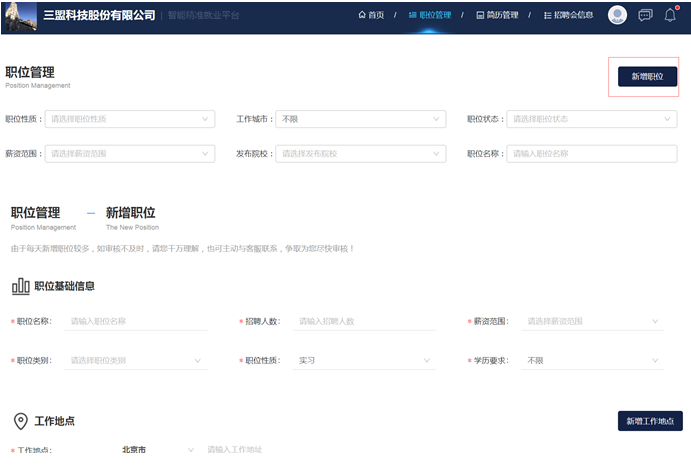
Task: Click the 职位基础信息 bar chart icon
Action: click(20, 286)
